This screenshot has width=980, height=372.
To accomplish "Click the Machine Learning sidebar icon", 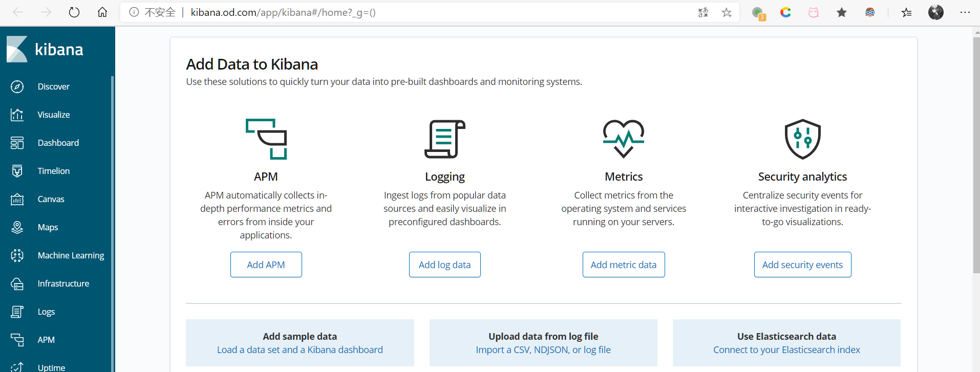I will (17, 256).
